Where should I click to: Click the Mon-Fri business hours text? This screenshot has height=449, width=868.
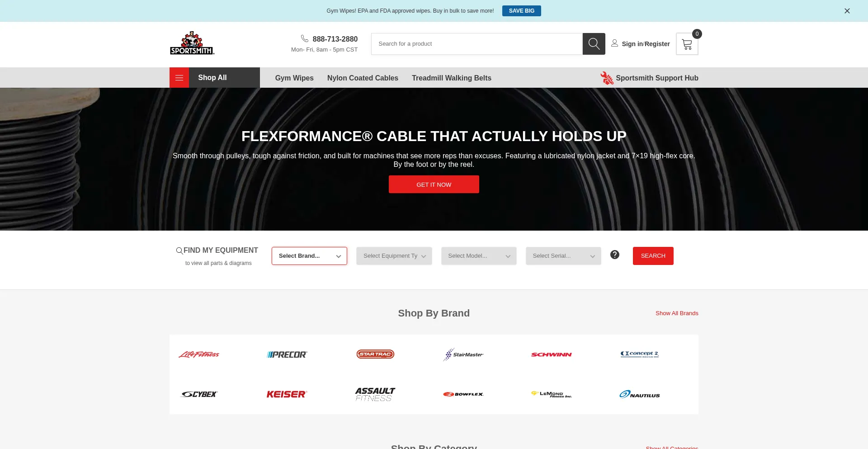(324, 50)
